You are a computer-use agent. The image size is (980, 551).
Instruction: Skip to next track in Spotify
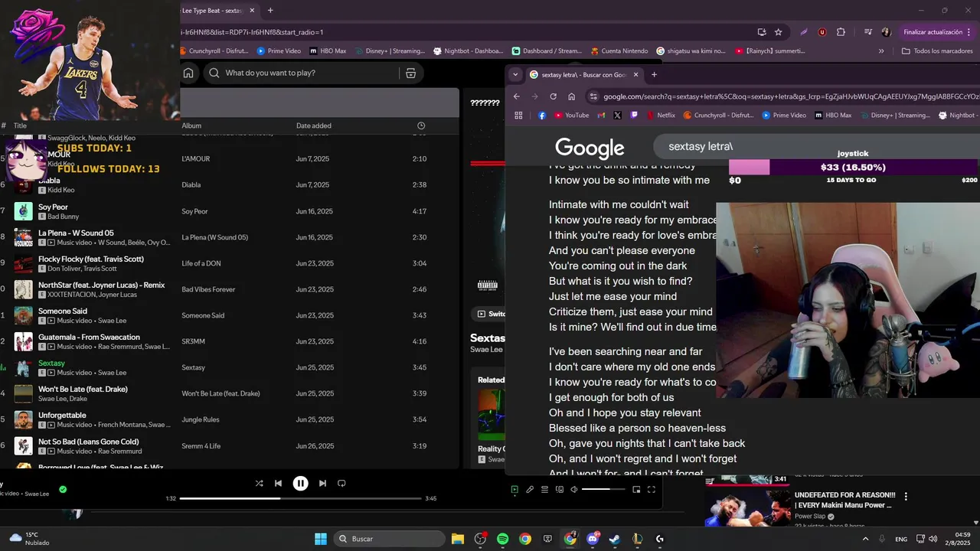click(322, 484)
